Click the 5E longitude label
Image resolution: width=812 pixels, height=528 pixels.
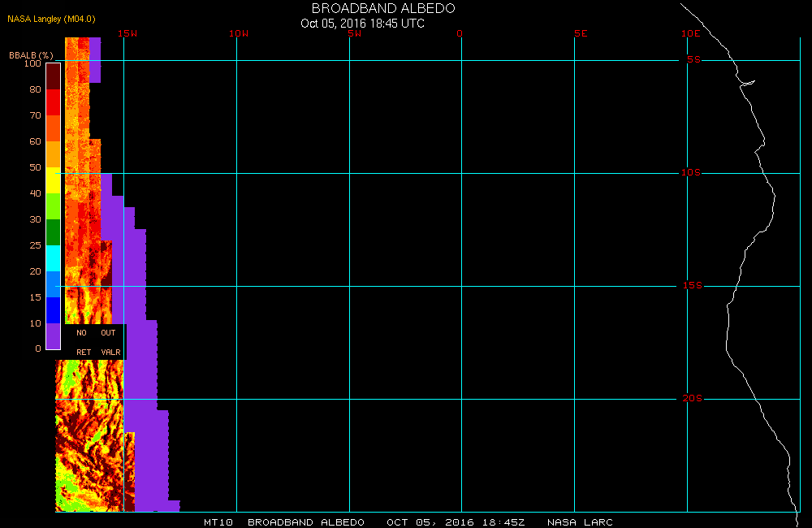click(581, 33)
